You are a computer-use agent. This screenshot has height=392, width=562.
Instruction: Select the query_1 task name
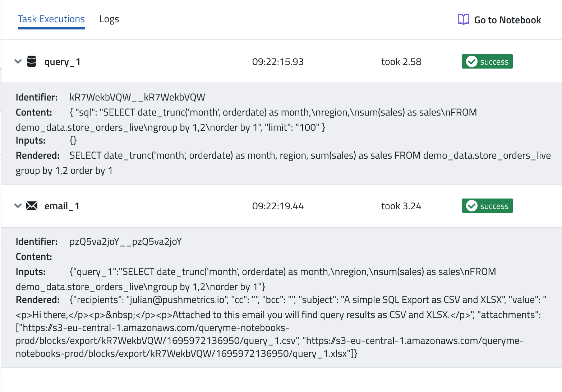pos(62,62)
